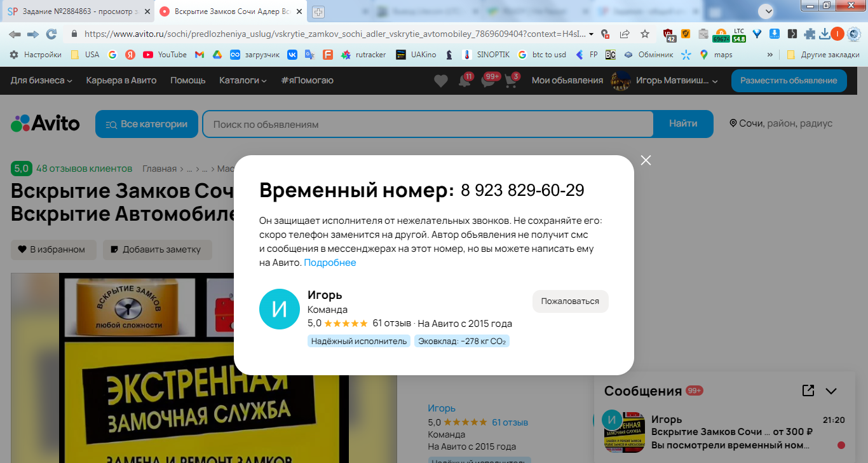
Task: Open notifications bell with 11 badge
Action: coord(465,81)
